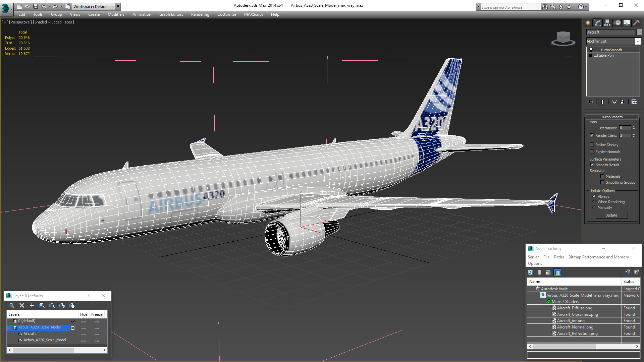Click the Undo arrow in quick access toolbar
Image resolution: width=644 pixels, height=362 pixels.
(43, 6)
